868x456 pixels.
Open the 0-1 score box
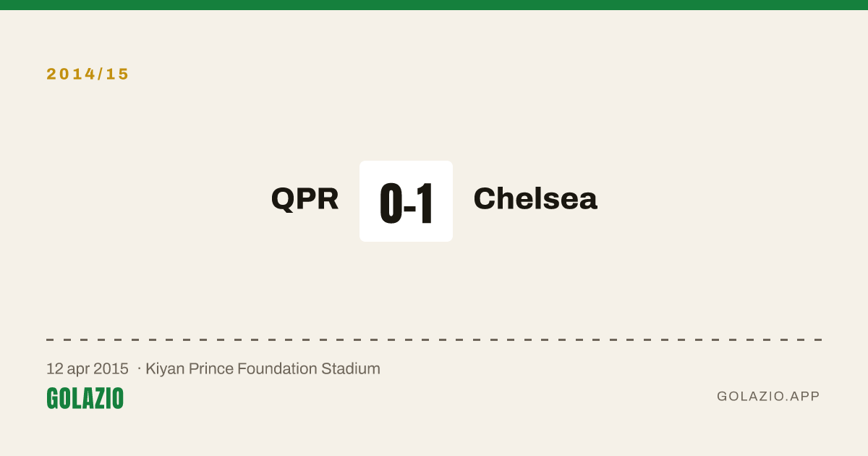406,201
